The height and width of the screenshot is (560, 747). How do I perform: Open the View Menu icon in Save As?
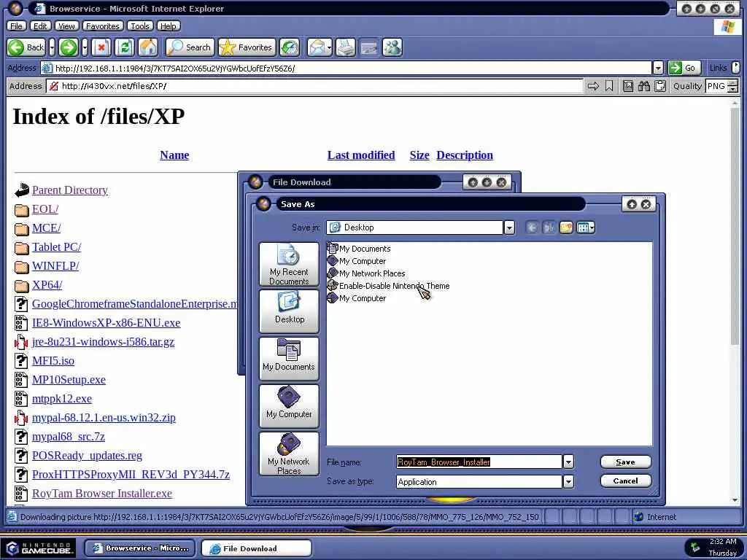point(586,227)
